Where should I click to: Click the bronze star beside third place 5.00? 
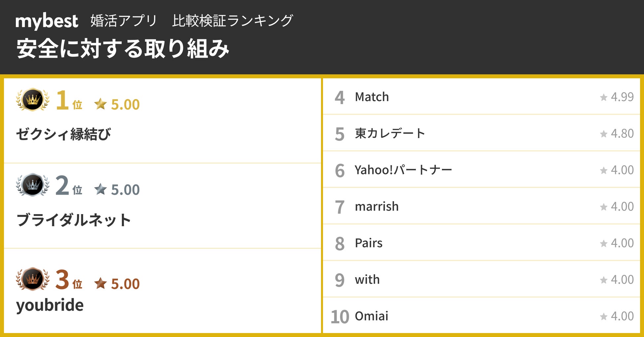(x=100, y=283)
